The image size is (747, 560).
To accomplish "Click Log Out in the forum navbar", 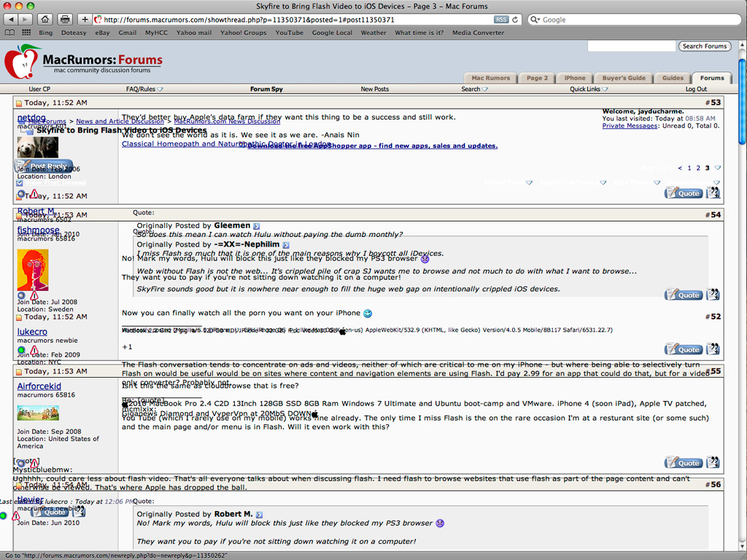I will pos(696,89).
